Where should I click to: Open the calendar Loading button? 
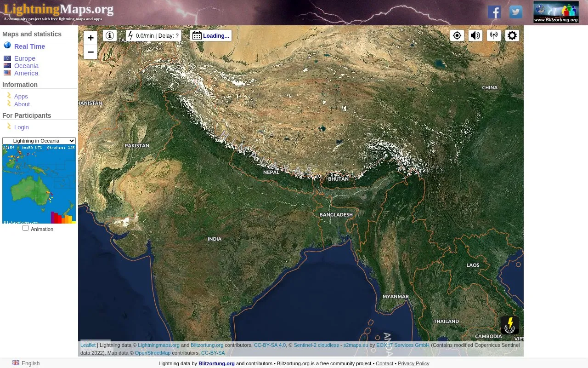[211, 35]
